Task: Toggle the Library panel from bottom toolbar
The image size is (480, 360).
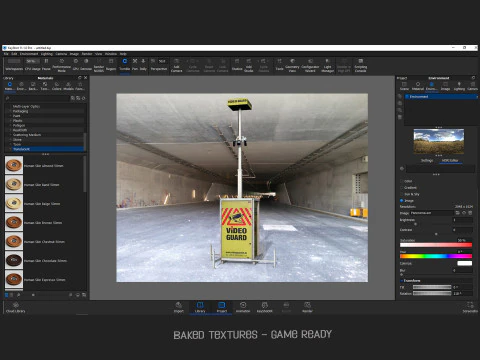Action: tap(200, 307)
